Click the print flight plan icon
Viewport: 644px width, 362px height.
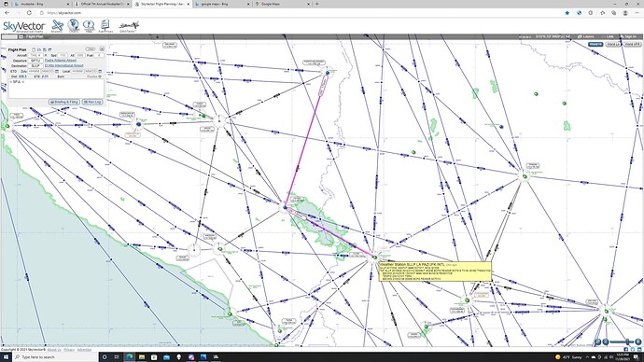[49, 49]
